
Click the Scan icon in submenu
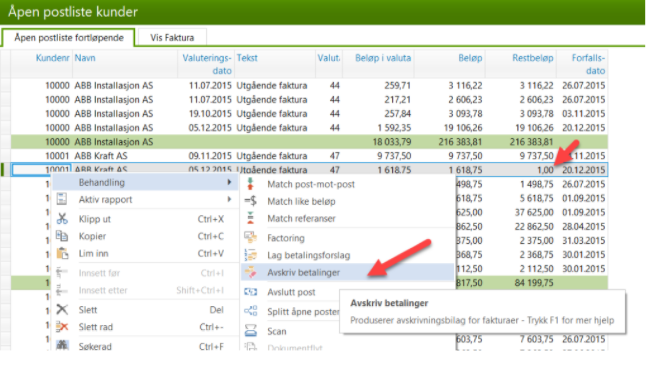(250, 331)
